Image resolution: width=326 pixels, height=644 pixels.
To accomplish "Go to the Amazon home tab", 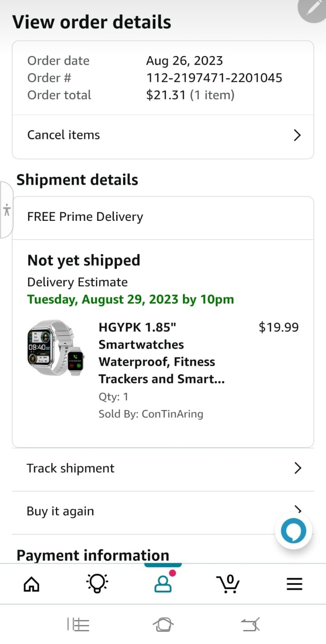I will [x=31, y=584].
